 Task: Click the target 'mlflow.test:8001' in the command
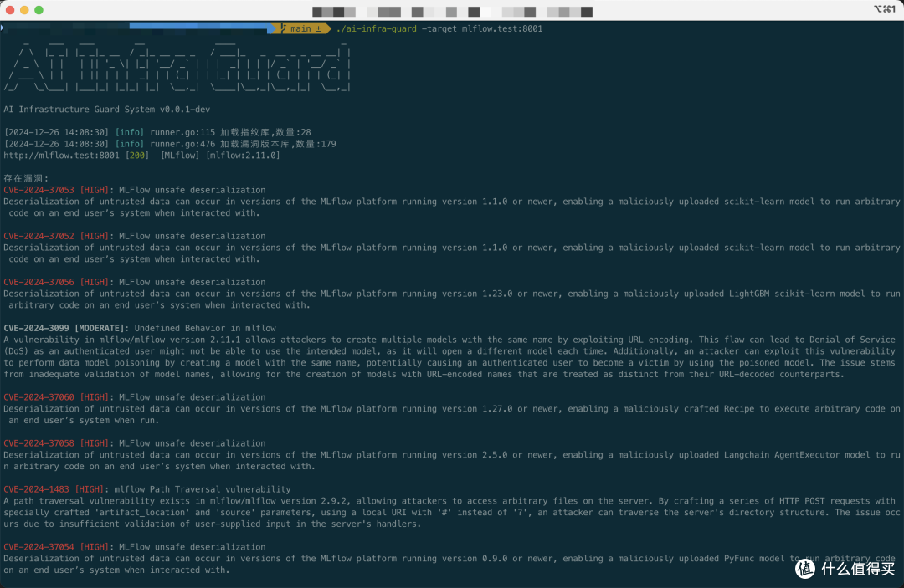pos(502,28)
